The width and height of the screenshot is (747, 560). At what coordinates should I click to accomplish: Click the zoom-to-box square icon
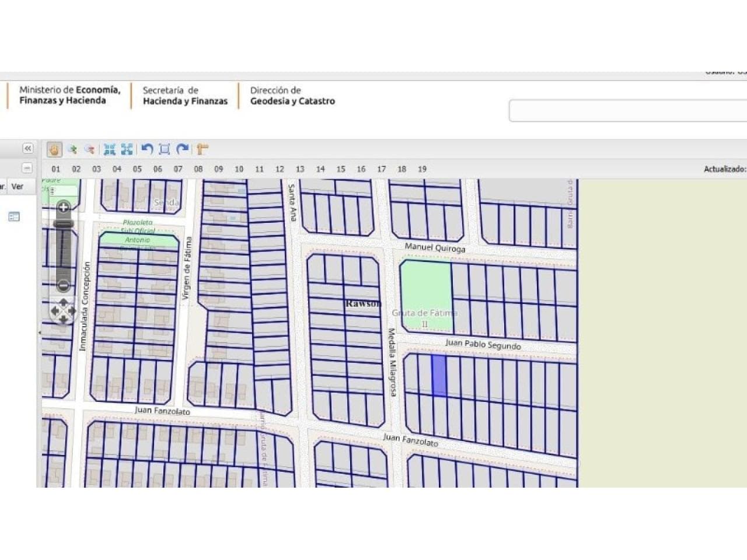tap(165, 149)
